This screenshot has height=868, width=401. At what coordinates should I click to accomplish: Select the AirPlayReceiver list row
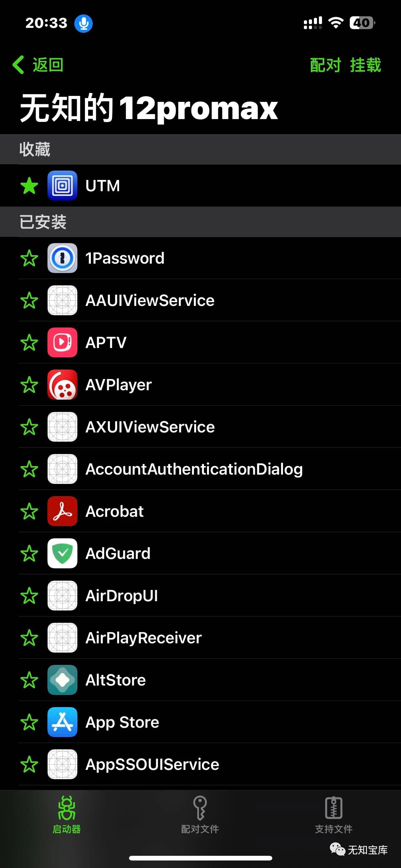[x=209, y=638]
